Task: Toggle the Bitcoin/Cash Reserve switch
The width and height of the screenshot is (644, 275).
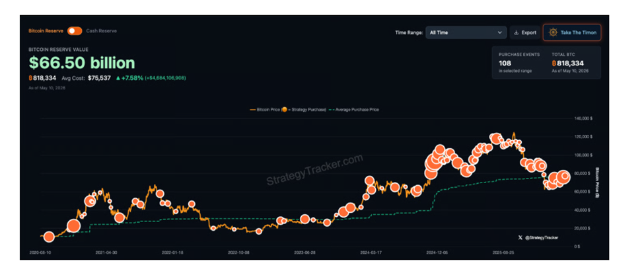Action: pos(75,31)
